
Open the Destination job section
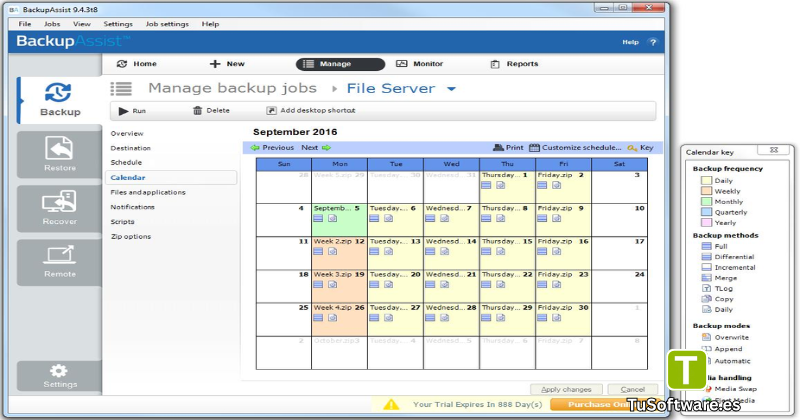(x=131, y=148)
